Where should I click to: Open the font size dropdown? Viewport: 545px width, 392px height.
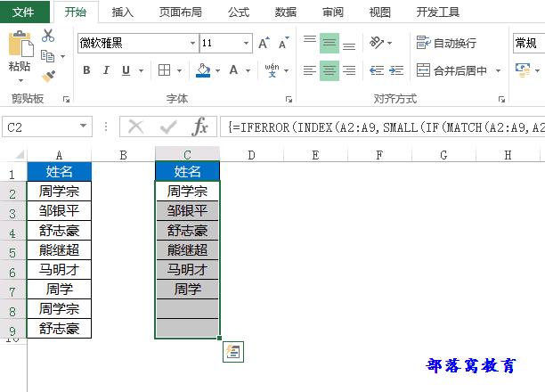[246, 43]
